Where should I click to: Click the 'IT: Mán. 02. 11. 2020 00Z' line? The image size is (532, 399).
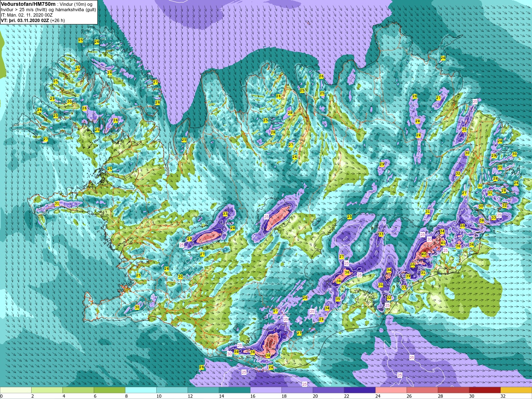click(x=27, y=15)
